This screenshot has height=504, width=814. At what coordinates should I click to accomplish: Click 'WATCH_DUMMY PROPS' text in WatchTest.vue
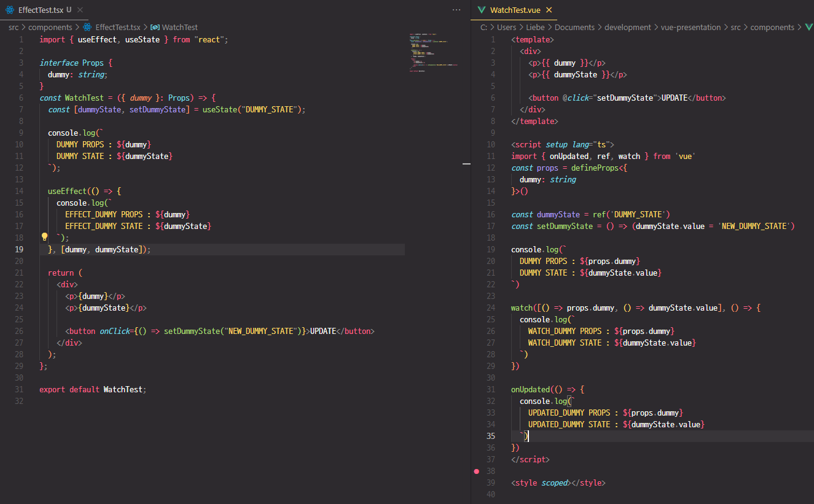pos(565,331)
